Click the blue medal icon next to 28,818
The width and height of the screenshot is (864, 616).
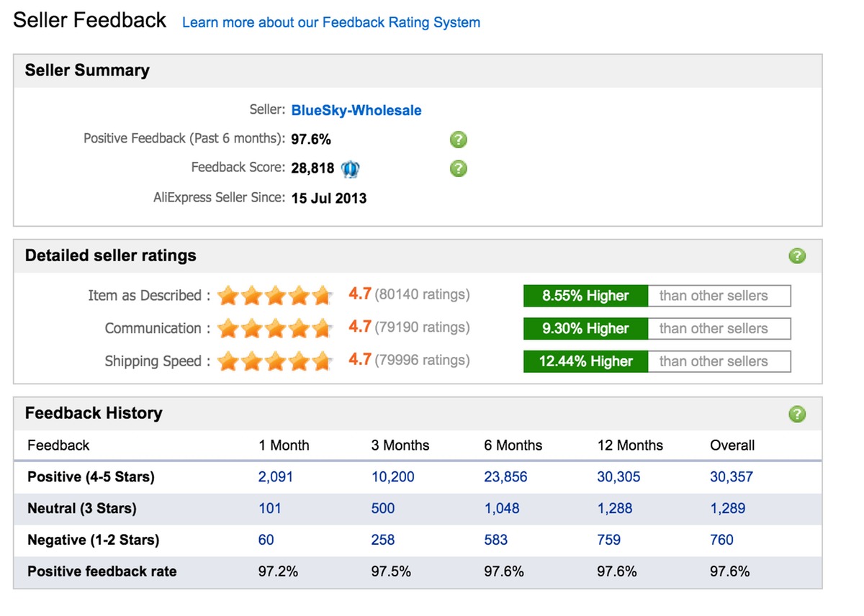pos(351,168)
